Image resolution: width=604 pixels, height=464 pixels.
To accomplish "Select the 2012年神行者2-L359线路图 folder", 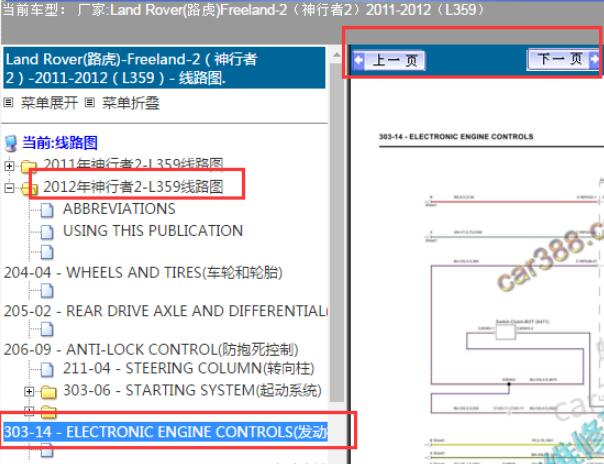I will tap(133, 187).
